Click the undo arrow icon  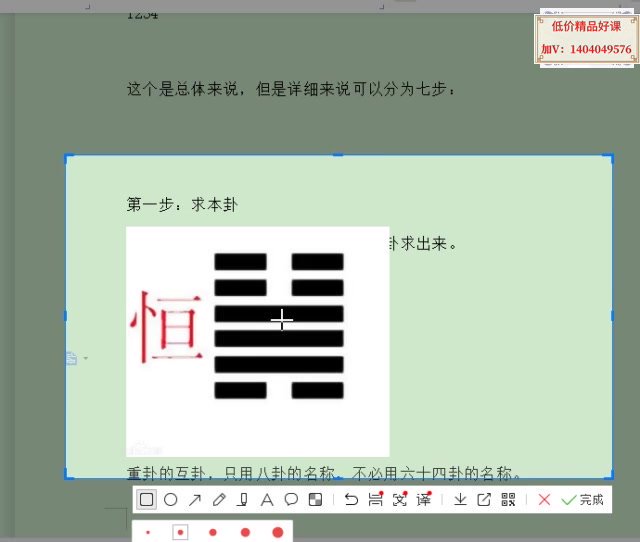click(x=351, y=500)
